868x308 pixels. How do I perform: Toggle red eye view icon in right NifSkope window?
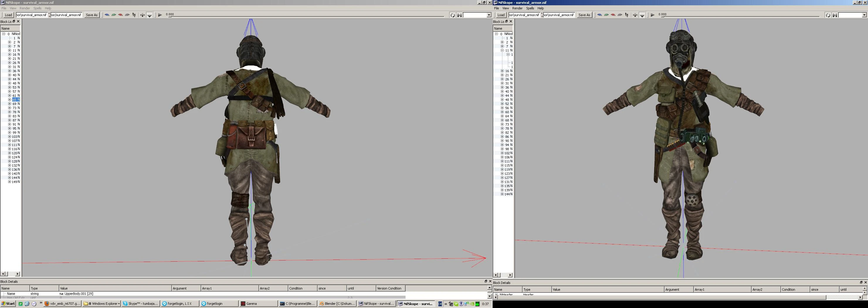tap(613, 15)
